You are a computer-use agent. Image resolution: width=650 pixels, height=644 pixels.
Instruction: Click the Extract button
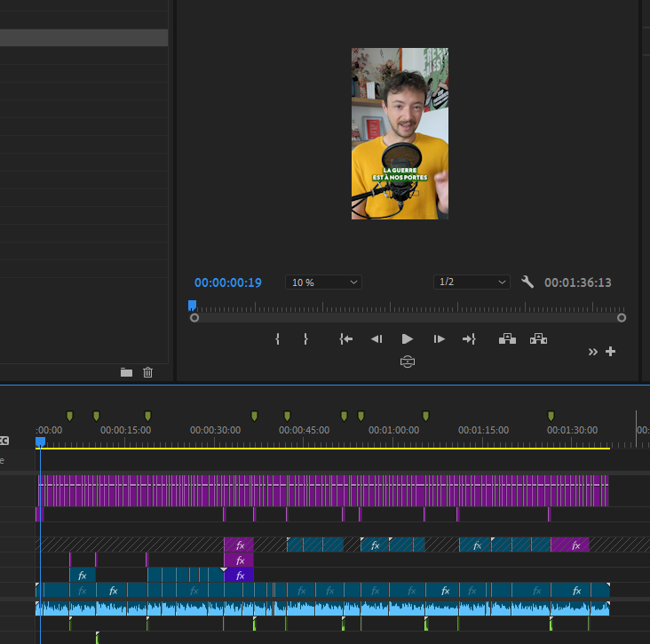point(538,338)
